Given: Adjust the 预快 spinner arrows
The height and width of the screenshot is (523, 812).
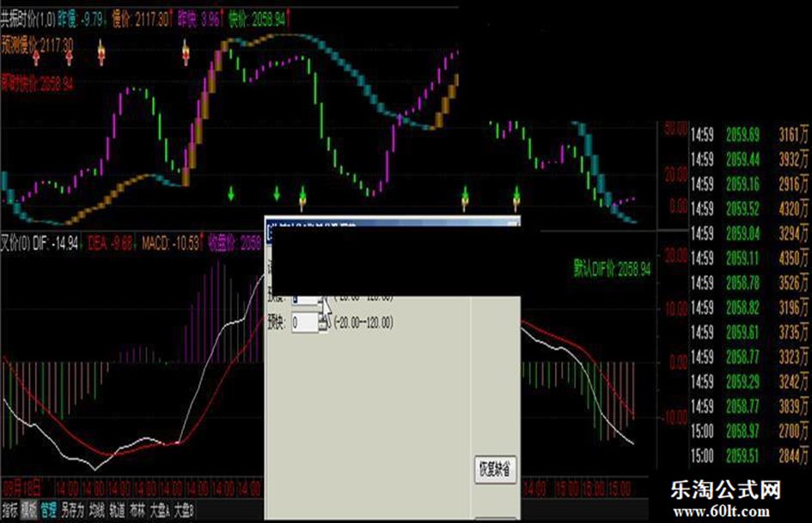Looking at the screenshot, I should pos(324,323).
